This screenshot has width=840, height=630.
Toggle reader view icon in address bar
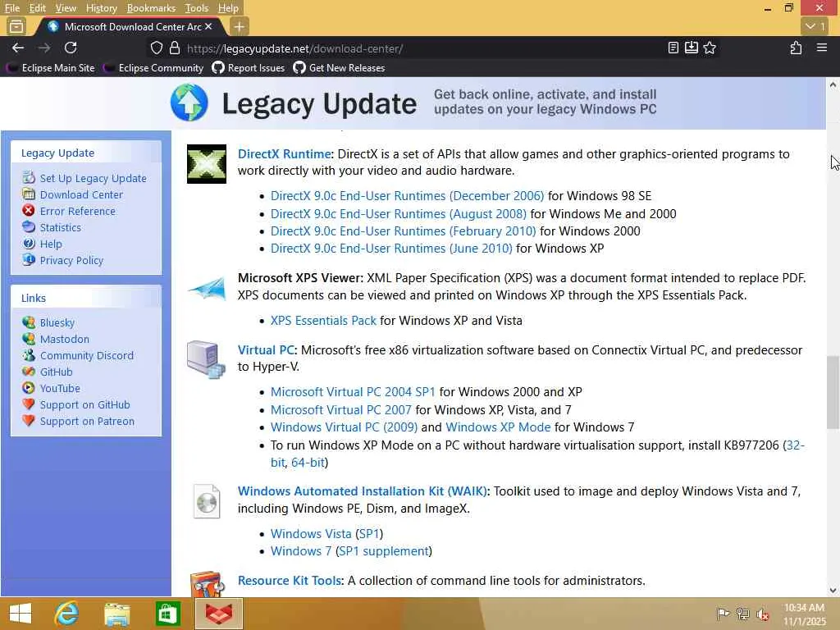(x=673, y=48)
